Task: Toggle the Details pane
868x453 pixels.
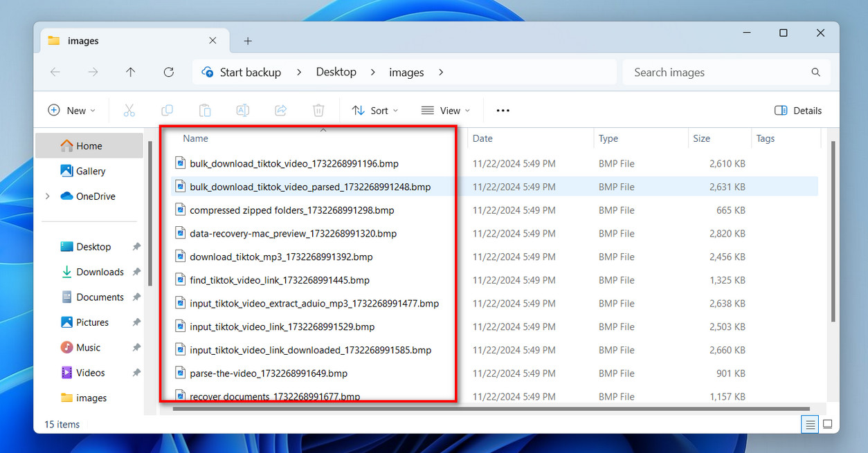Action: 798,111
